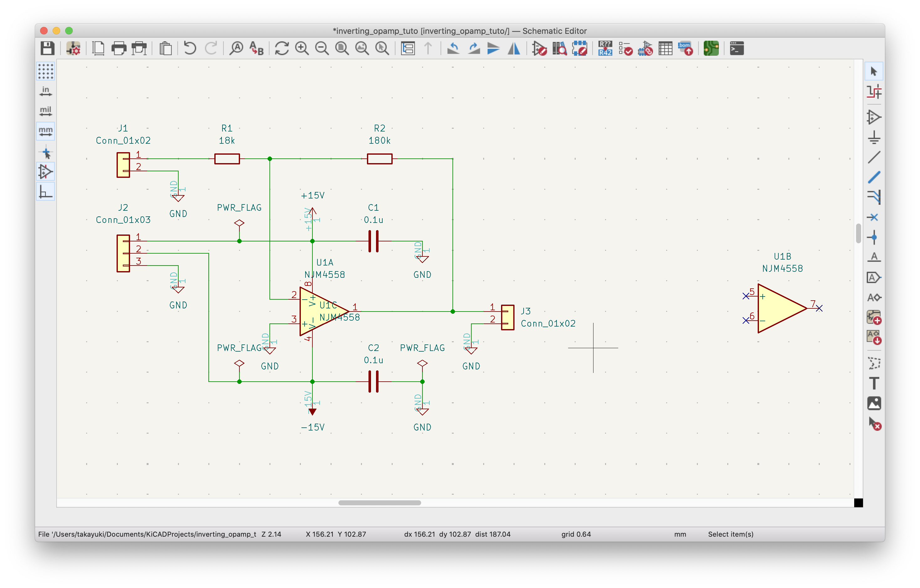Select the global label tool
920x588 pixels.
(x=874, y=277)
